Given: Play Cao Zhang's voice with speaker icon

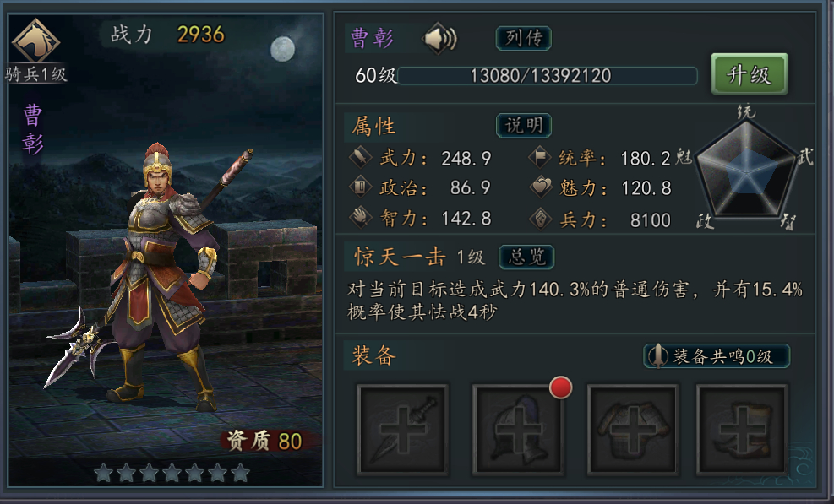Looking at the screenshot, I should [x=440, y=38].
